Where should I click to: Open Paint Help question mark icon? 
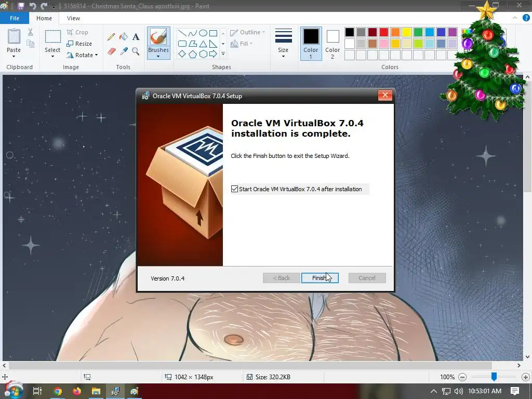pyautogui.click(x=526, y=18)
